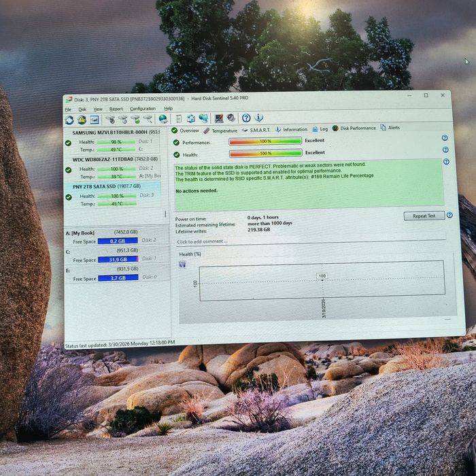Switch to the Log tab
Image resolution: width=476 pixels, height=476 pixels.
[x=320, y=129]
